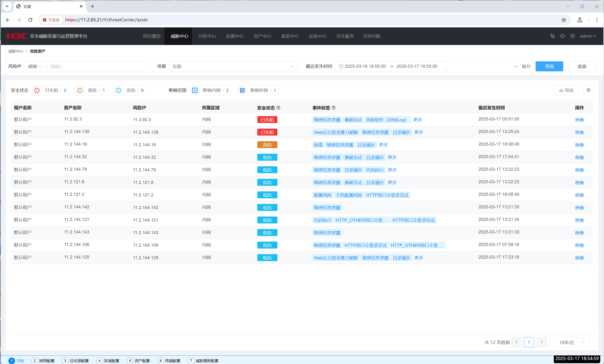Expand more filters with 展开
Viewport: 604px width, 364px height.
pyautogui.click(x=522, y=67)
